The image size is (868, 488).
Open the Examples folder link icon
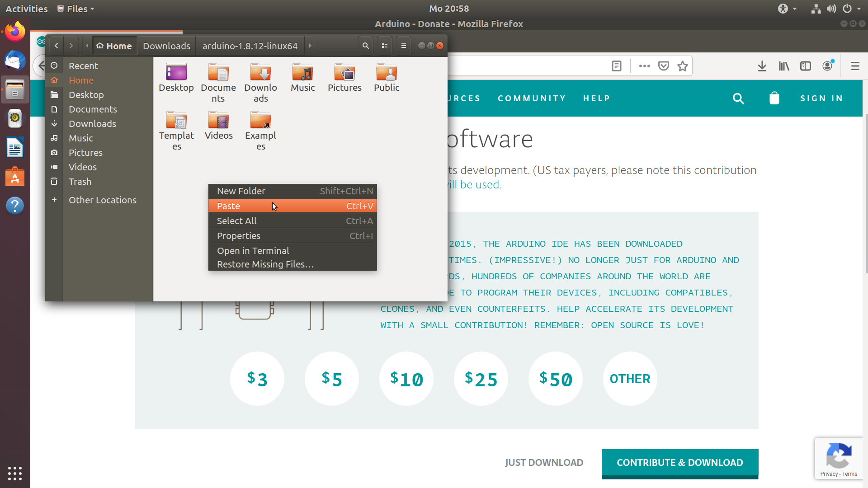[260, 120]
